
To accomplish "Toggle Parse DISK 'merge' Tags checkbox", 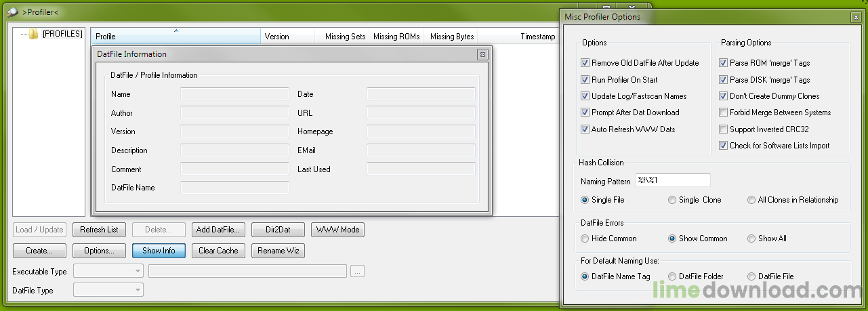I will pyautogui.click(x=724, y=79).
